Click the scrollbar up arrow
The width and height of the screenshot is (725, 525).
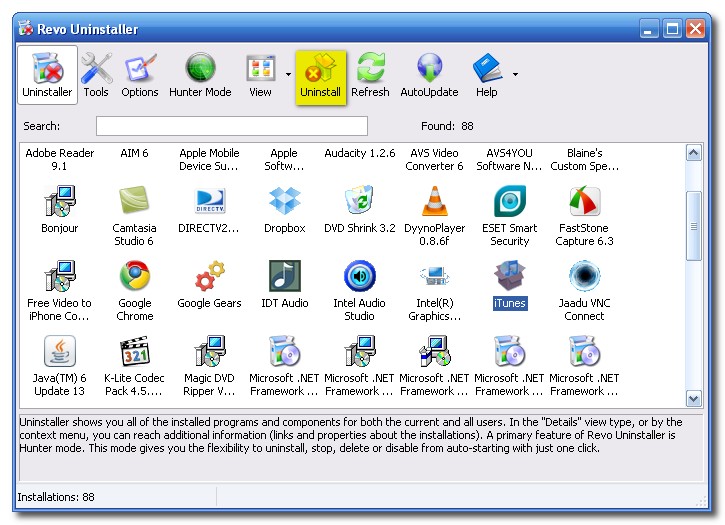tap(694, 153)
